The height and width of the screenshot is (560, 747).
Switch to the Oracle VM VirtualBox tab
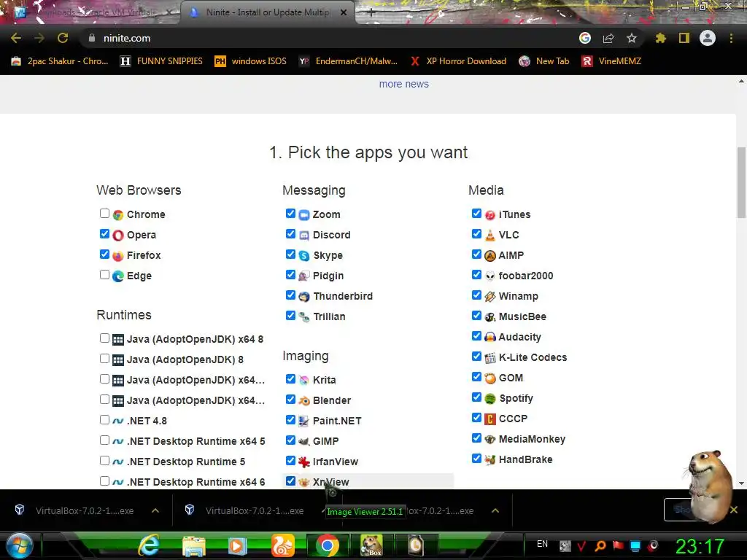[x=91, y=12]
